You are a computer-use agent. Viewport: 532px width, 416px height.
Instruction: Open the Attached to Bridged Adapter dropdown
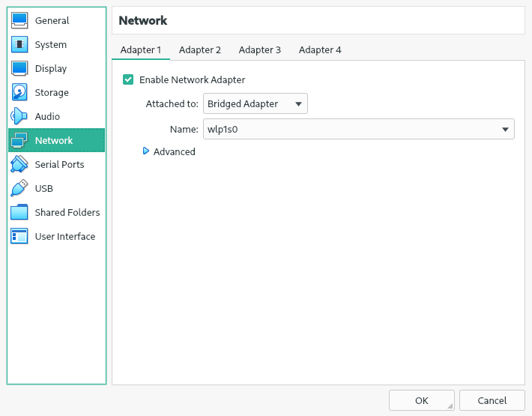point(256,103)
